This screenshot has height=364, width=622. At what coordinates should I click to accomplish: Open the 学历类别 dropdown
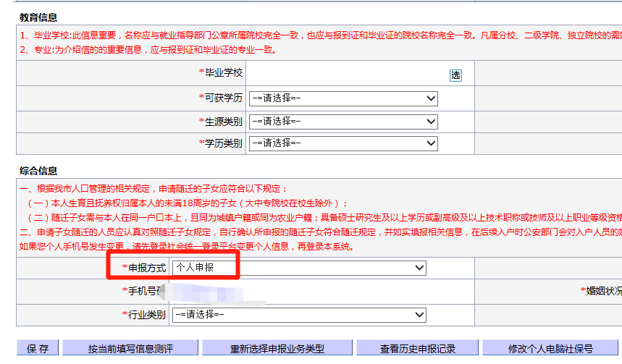(343, 143)
